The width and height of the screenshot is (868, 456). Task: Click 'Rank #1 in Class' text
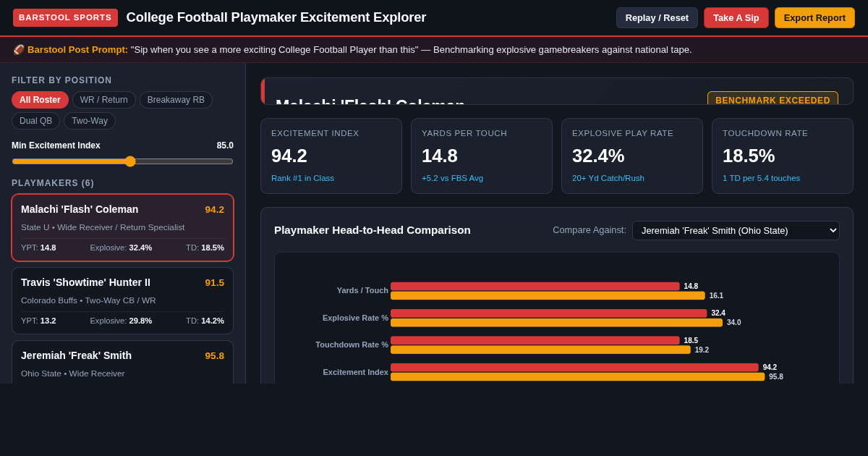[x=302, y=178]
